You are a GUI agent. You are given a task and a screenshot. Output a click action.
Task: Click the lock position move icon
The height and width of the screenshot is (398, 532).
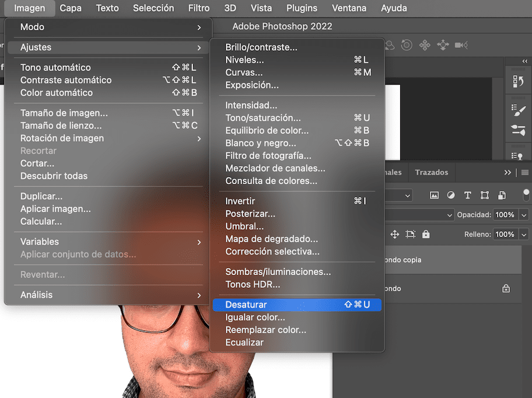pos(394,234)
